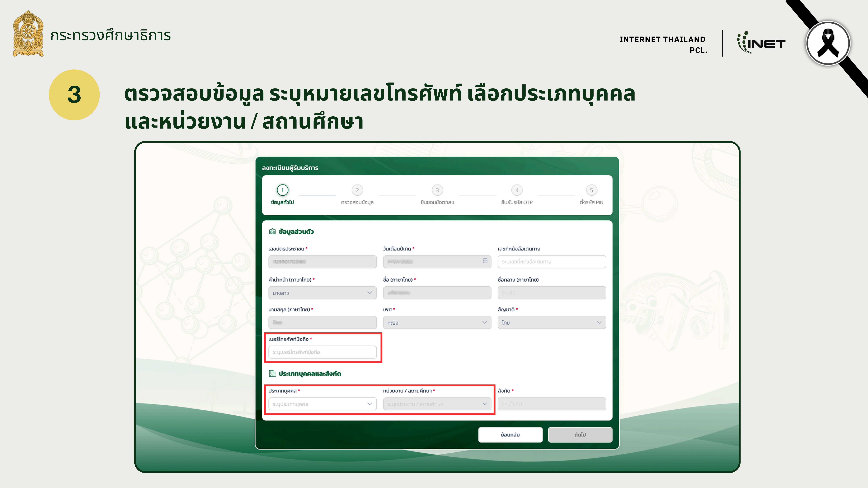The height and width of the screenshot is (488, 868).
Task: Click the ประเภทบุคคลและสังกัด section heading
Action: point(310,374)
